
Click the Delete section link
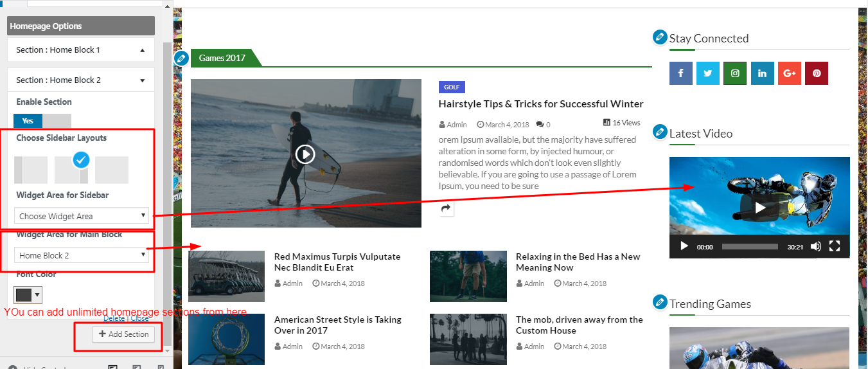(x=114, y=318)
